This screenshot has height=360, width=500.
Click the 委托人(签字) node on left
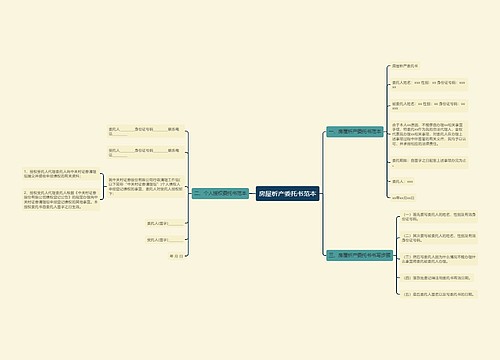point(165,223)
